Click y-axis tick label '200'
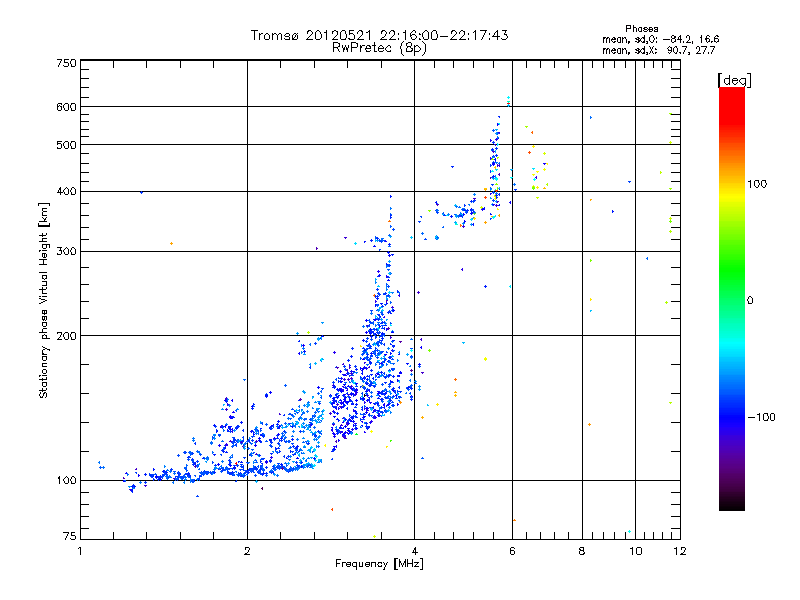 (x=67, y=336)
